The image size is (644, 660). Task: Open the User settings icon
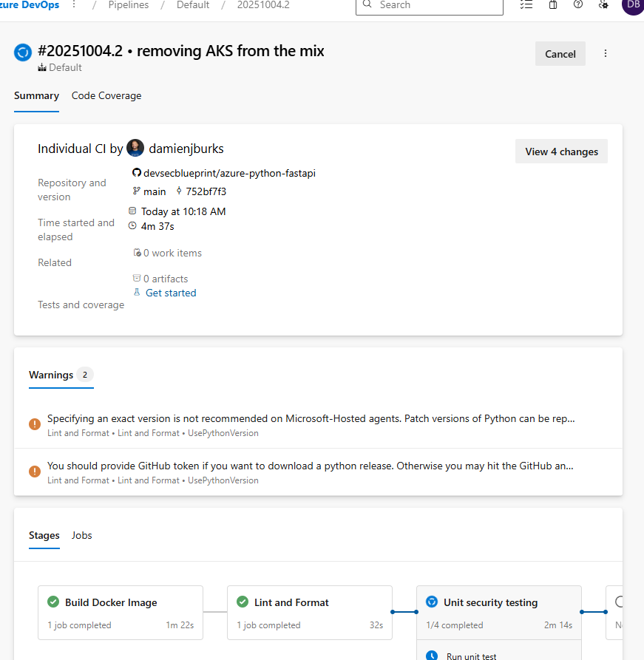coord(603,4)
